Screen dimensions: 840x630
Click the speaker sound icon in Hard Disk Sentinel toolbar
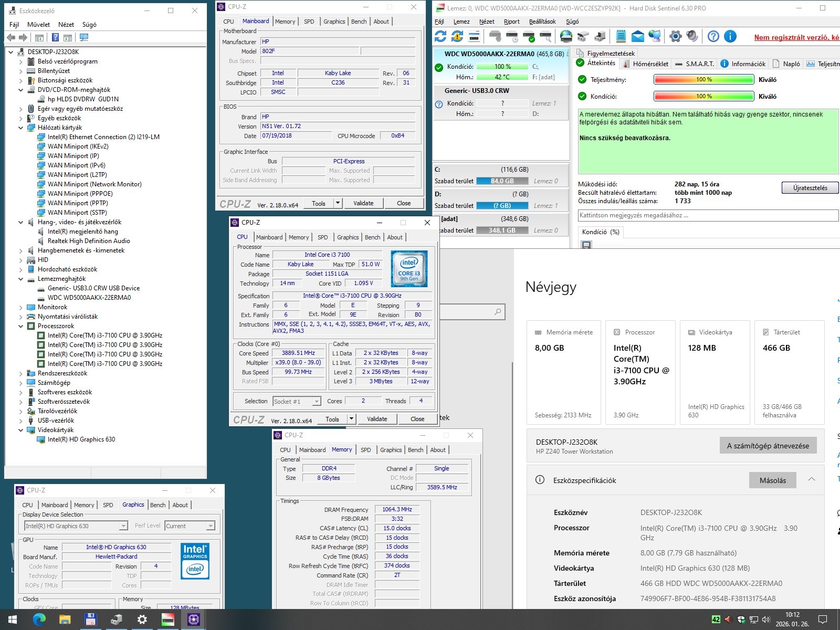692,36
